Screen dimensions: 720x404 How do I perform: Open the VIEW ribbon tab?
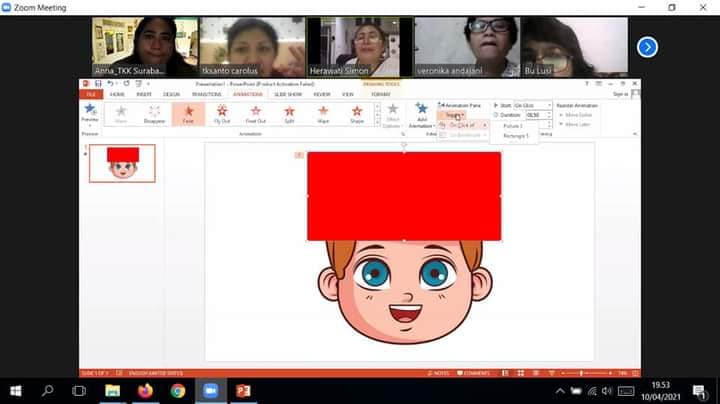[x=348, y=94]
